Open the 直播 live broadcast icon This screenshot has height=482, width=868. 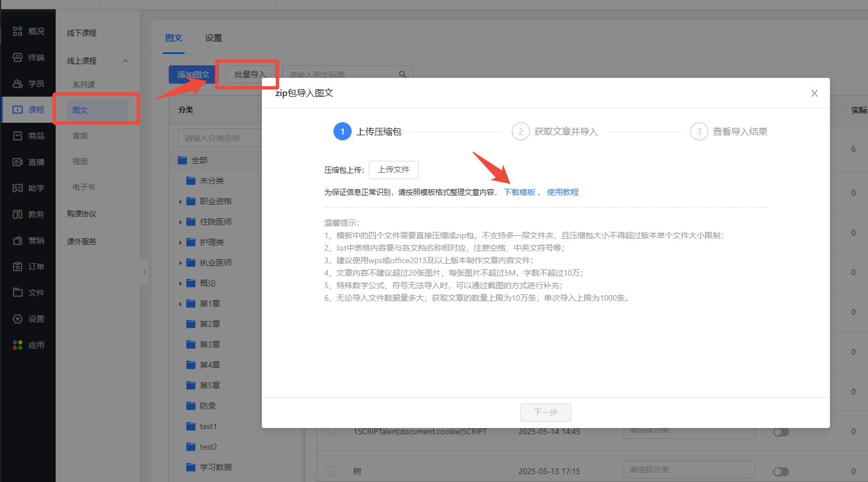click(x=18, y=162)
